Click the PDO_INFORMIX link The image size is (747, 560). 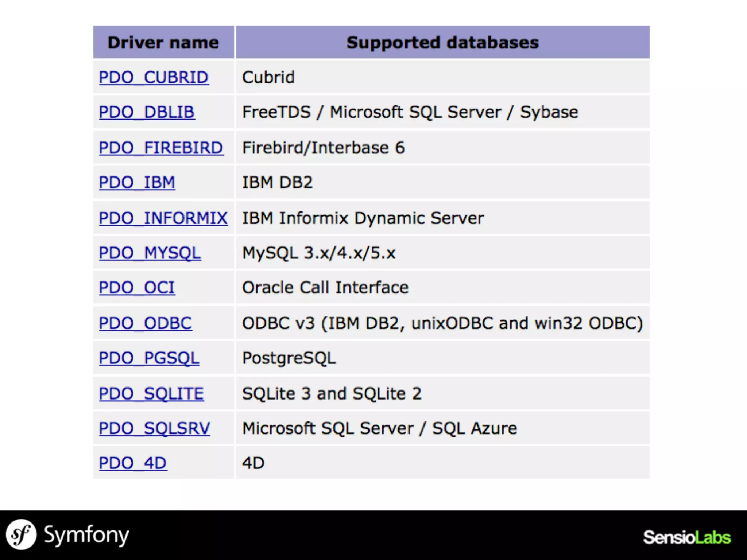(163, 218)
